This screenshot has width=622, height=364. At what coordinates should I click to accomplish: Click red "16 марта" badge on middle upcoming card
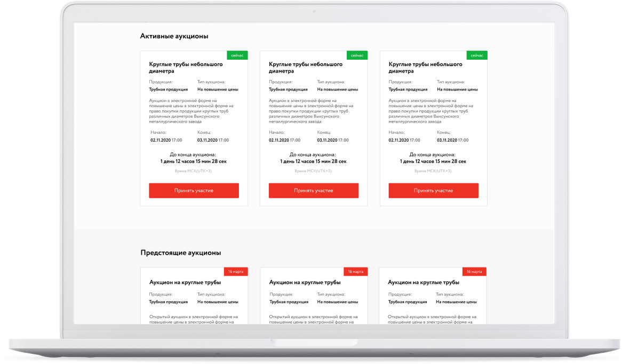(355, 272)
